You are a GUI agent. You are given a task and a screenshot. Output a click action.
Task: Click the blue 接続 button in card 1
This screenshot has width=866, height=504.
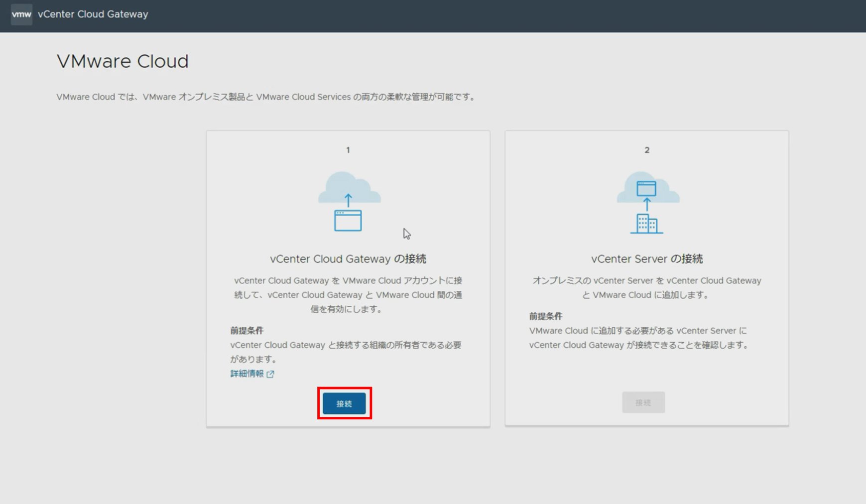(344, 403)
